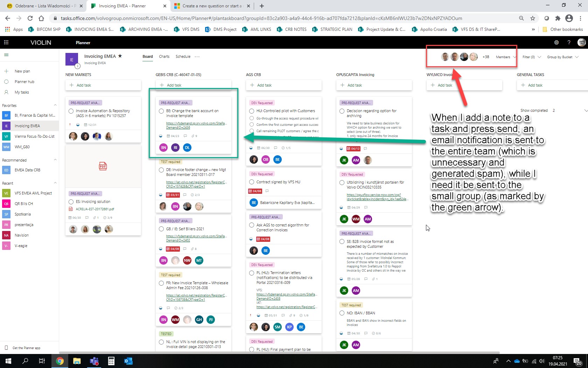The image size is (588, 368).
Task: Click the Windows Start button
Action: (8, 361)
